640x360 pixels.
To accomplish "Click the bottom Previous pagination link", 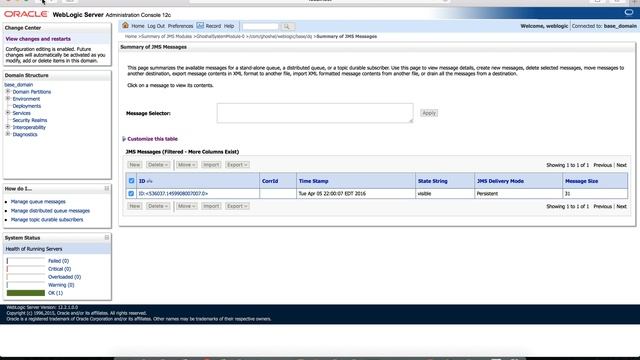I will [602, 207].
